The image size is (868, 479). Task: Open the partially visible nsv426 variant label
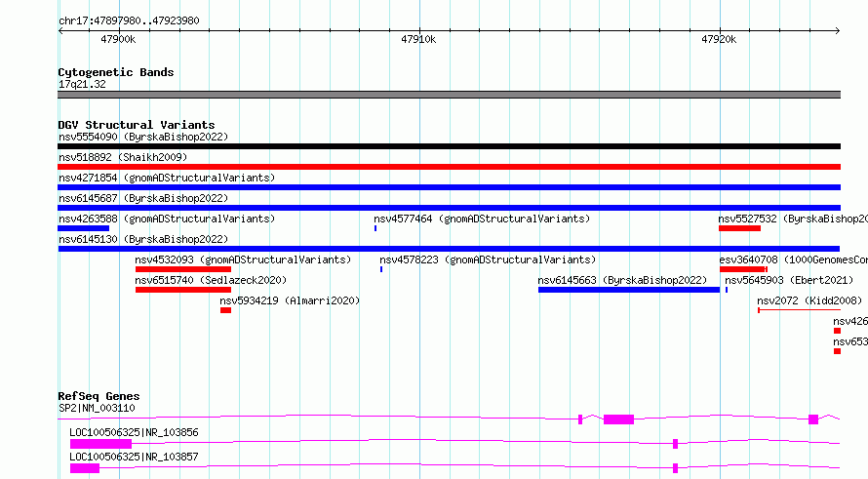[x=850, y=321]
